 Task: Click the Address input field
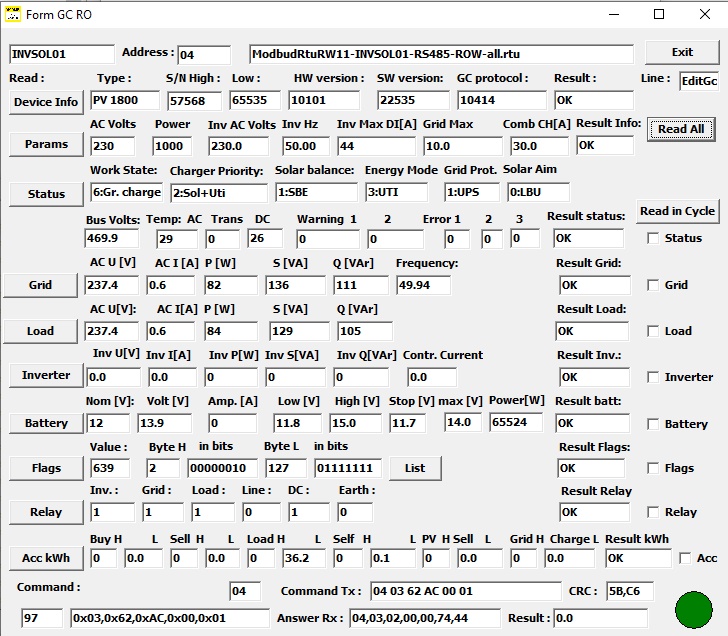(x=204, y=54)
